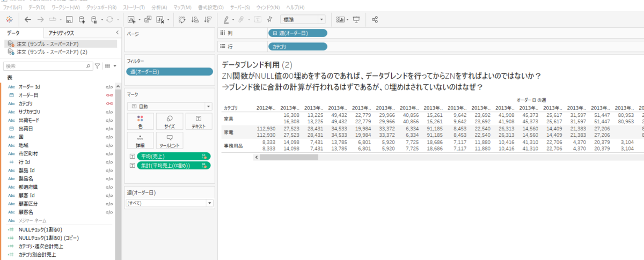Expand the Show Me dropdown arrow
Screen dimensions: 644x260
[347, 20]
